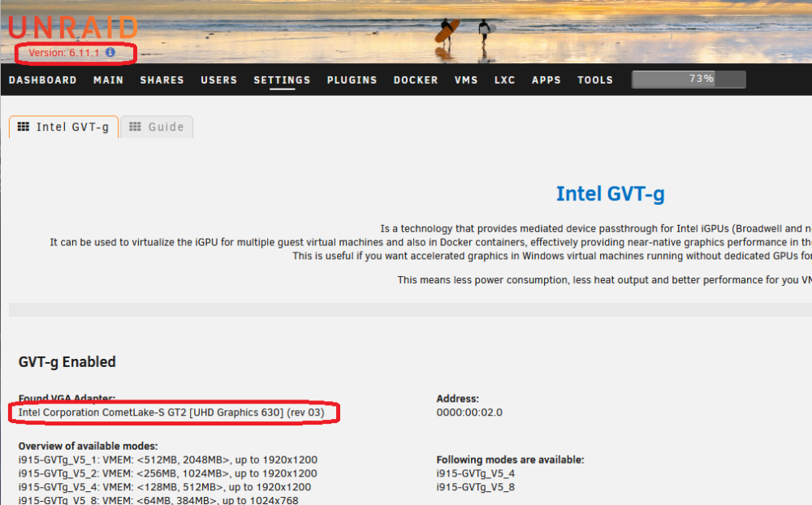Click the i915-GVTg_V5_4 VMEM overview line

tap(165, 487)
